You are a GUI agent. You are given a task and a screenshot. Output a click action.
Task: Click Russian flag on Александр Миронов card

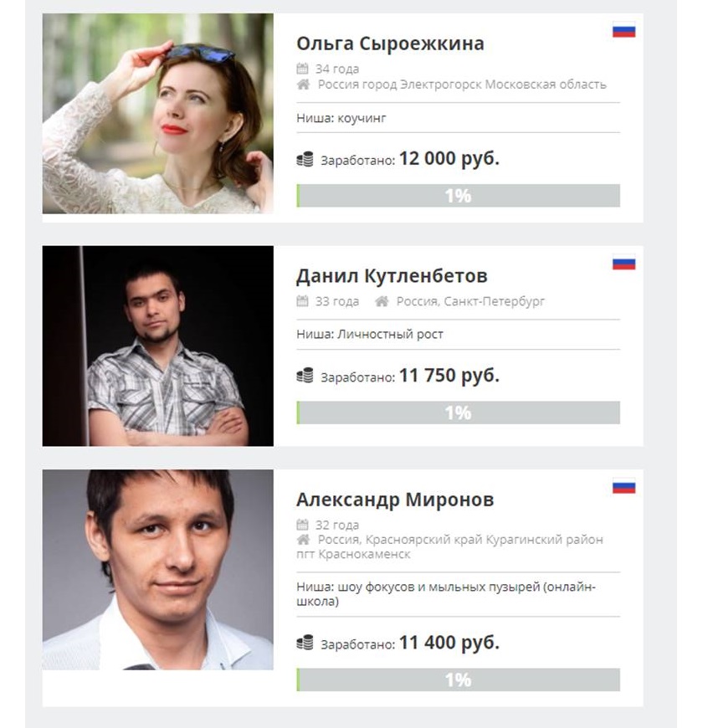[x=623, y=486]
